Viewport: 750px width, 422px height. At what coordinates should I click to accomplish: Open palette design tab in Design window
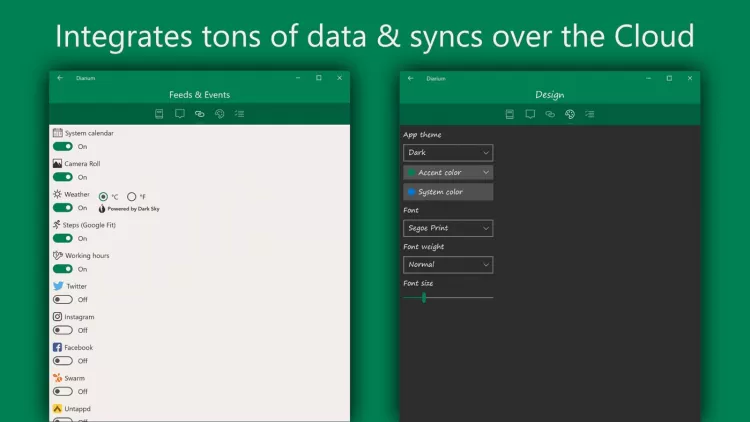pos(570,114)
